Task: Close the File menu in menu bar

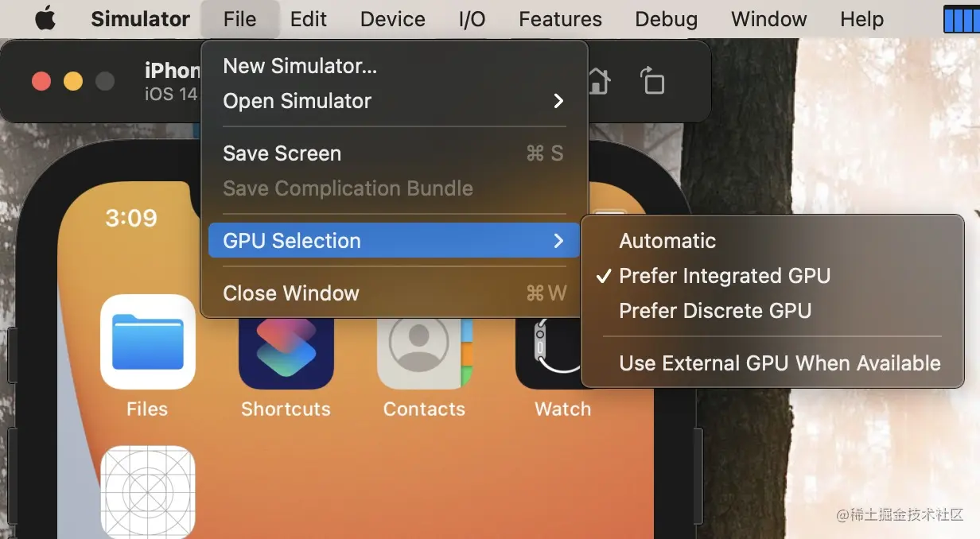Action: point(239,19)
